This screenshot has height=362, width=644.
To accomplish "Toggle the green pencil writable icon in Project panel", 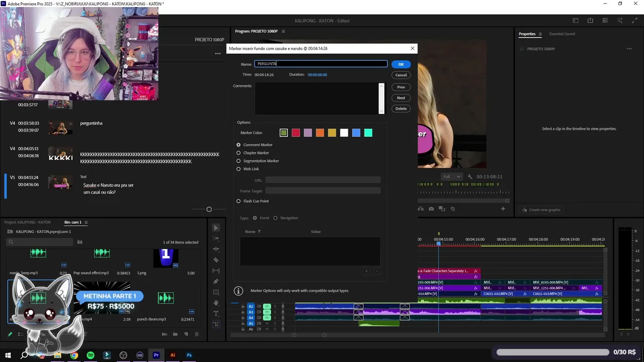I will click(10, 334).
